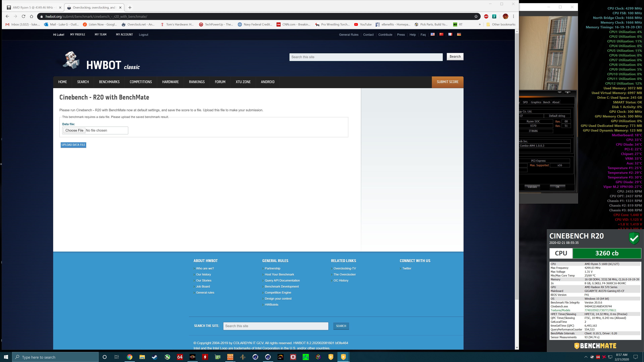This screenshot has width=644, height=362.
Task: Open Chrome from the taskbar
Action: [x=129, y=357]
